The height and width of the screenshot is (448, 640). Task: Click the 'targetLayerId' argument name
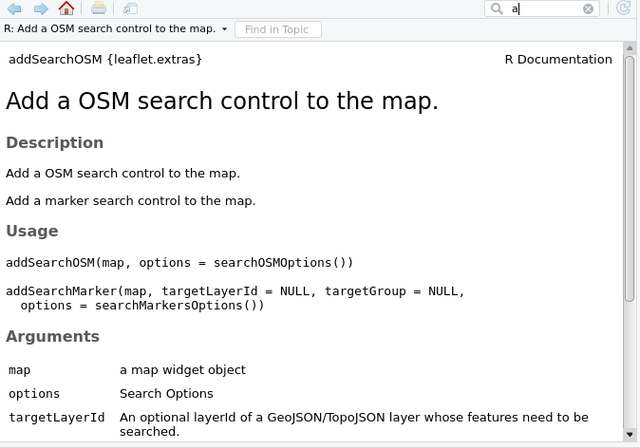pos(57,417)
